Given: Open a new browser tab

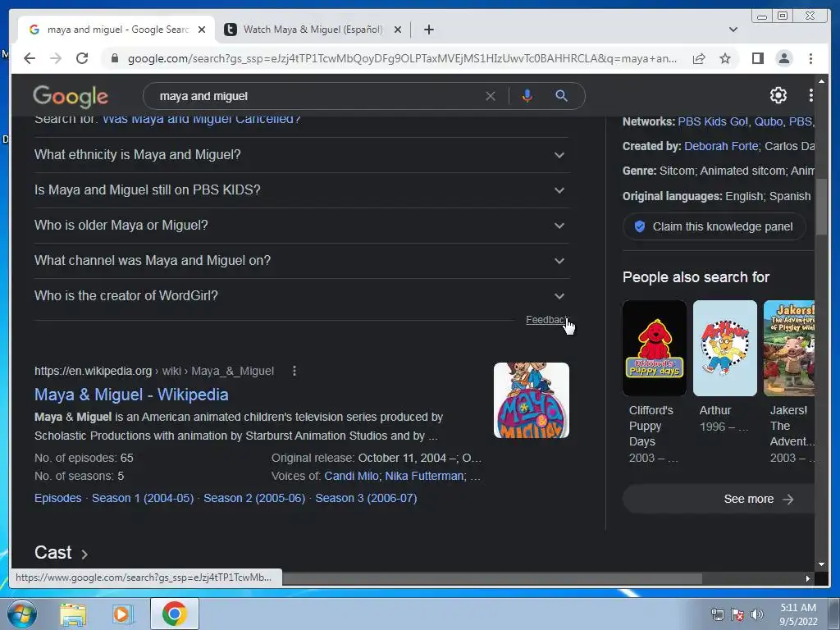Looking at the screenshot, I should (x=428, y=30).
